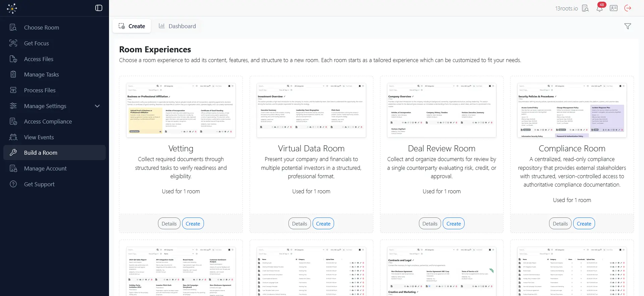This screenshot has height=296, width=644.
Task: Click the Compliance Room card title
Action: point(572,148)
